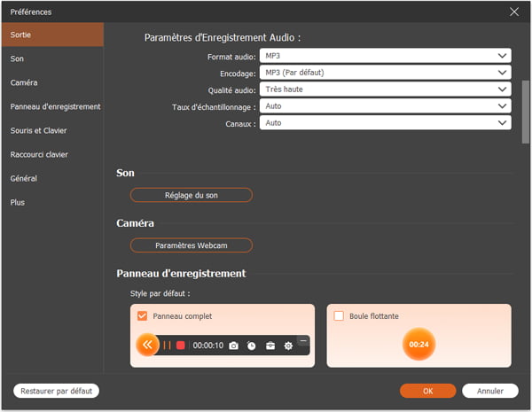Viewport: 532px width, 412px height.
Task: Enable the Boule flottante checkbox
Action: (x=339, y=315)
